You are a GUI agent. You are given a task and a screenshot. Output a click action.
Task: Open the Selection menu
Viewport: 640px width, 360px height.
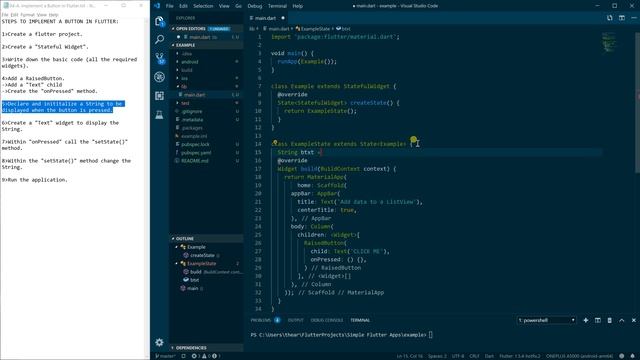click(203, 6)
